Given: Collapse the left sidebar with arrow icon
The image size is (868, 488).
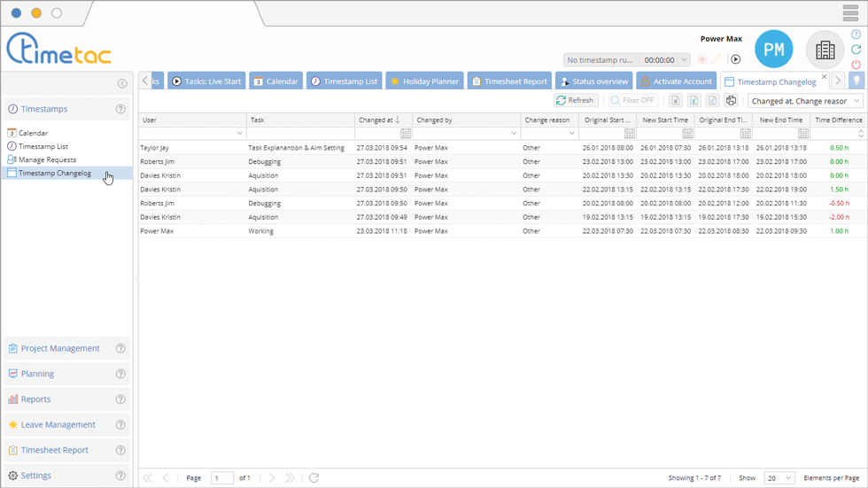Looking at the screenshot, I should click(x=122, y=83).
